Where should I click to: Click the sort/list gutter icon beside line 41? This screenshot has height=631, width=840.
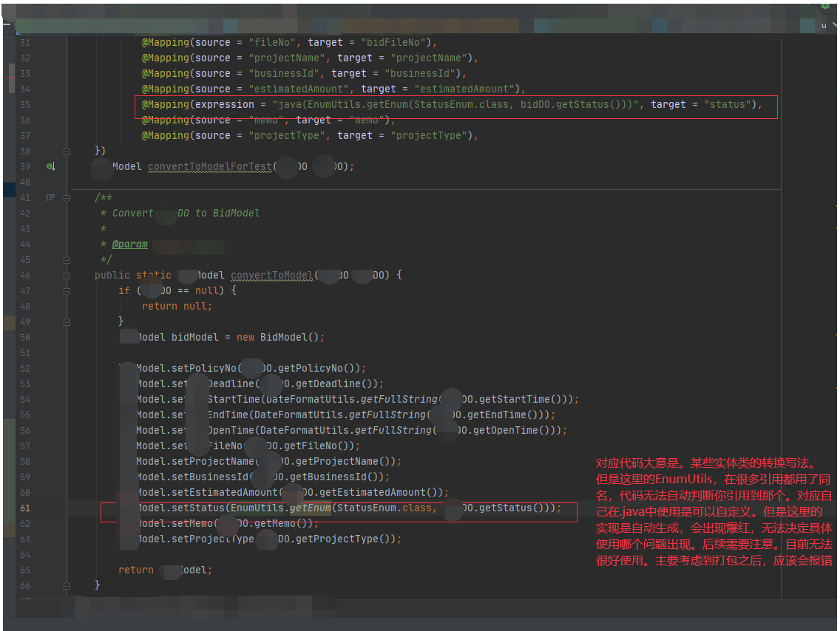50,197
